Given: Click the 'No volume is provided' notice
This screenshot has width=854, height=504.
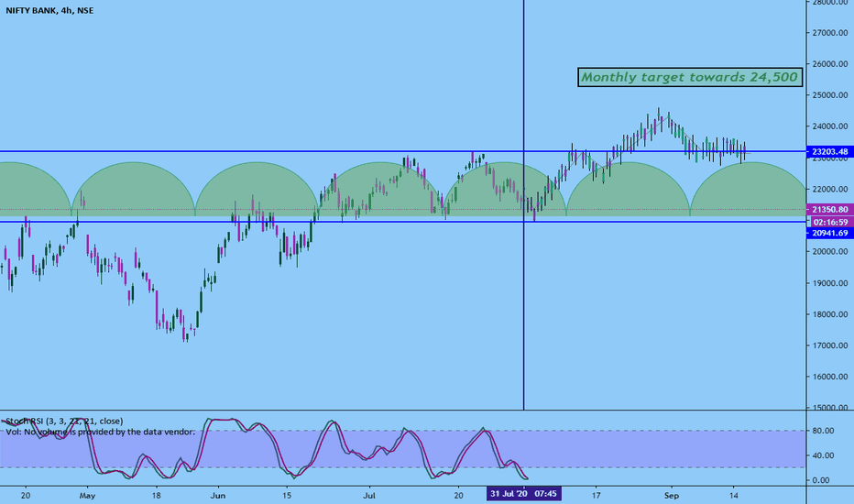Looking at the screenshot, I should coord(100,432).
